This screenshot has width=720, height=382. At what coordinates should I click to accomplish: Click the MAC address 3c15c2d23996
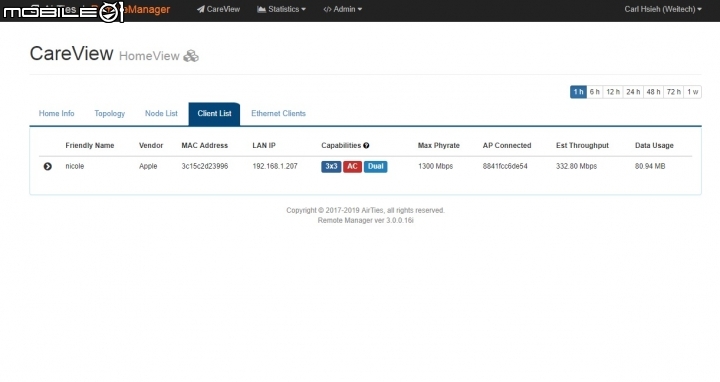[x=205, y=166]
